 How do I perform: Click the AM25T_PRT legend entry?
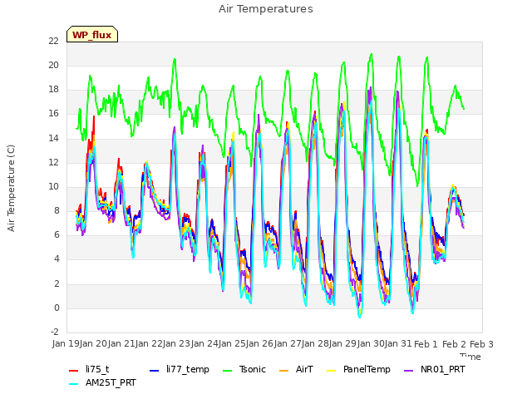click(111, 382)
